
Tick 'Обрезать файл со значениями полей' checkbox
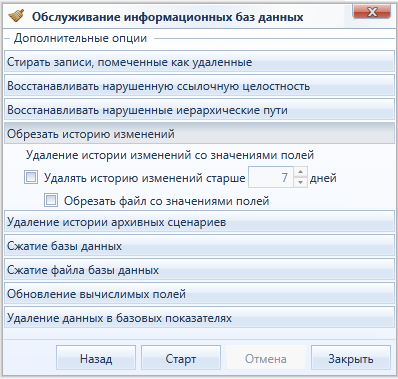[51, 200]
